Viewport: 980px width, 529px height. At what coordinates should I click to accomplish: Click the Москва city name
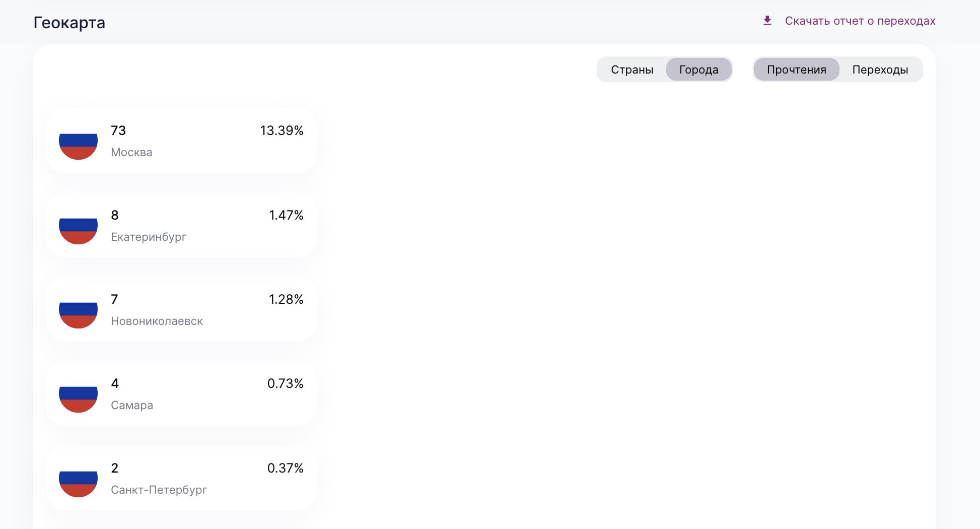coord(131,152)
